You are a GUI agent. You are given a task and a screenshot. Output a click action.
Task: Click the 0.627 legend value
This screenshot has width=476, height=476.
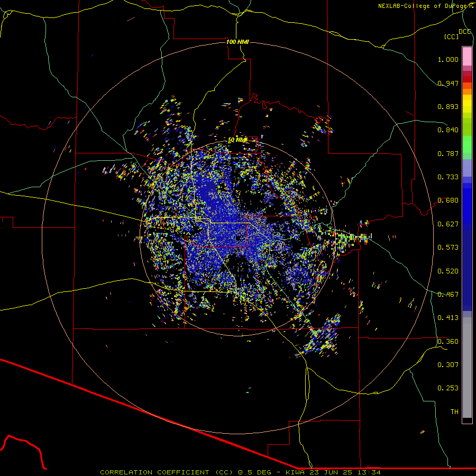click(448, 224)
